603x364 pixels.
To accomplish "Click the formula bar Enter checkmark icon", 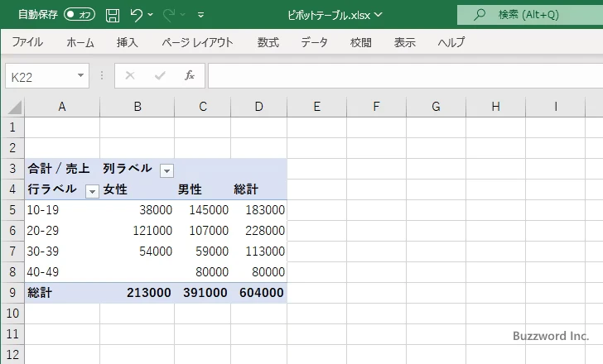I will click(160, 75).
